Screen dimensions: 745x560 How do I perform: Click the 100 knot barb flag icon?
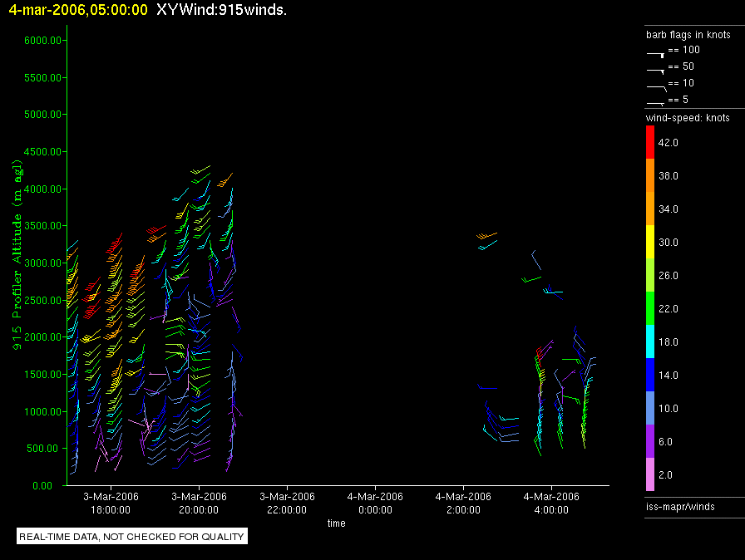tap(656, 52)
